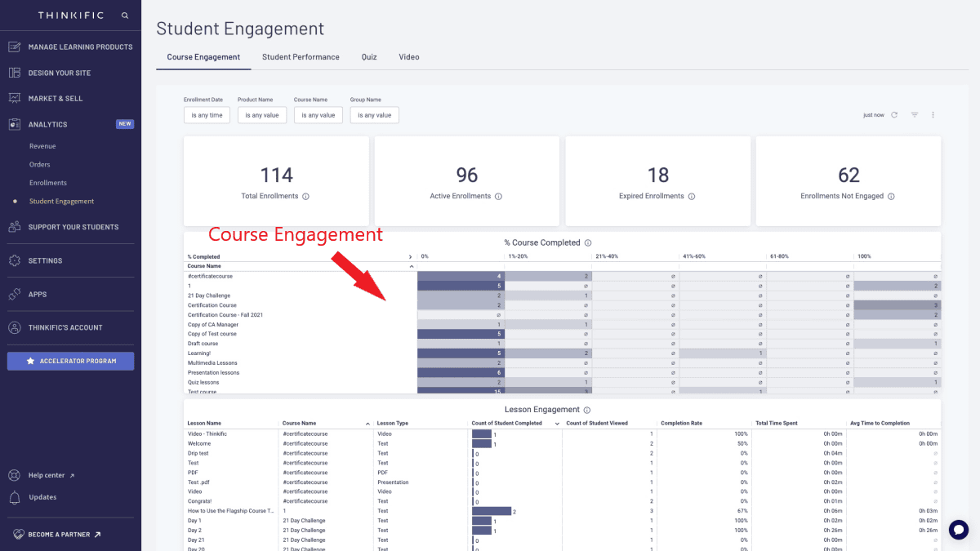The image size is (980, 551).
Task: Click the 100% column header in course table
Action: (864, 256)
